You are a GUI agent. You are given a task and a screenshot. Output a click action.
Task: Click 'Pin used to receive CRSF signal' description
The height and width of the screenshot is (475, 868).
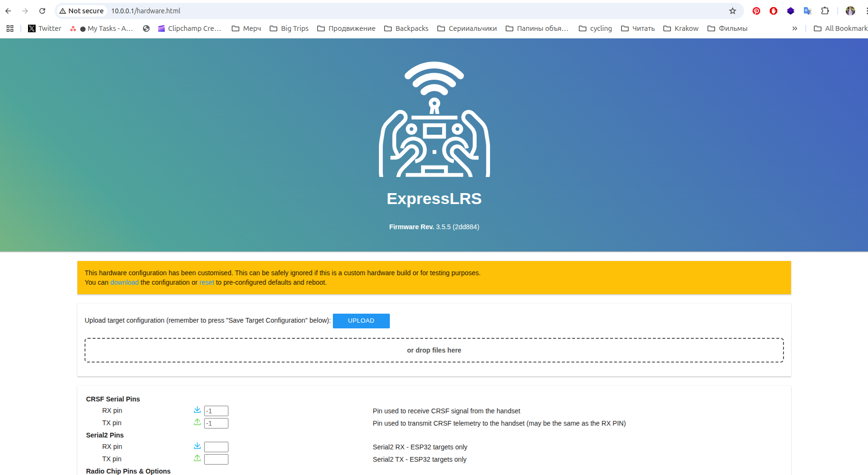[446, 411]
